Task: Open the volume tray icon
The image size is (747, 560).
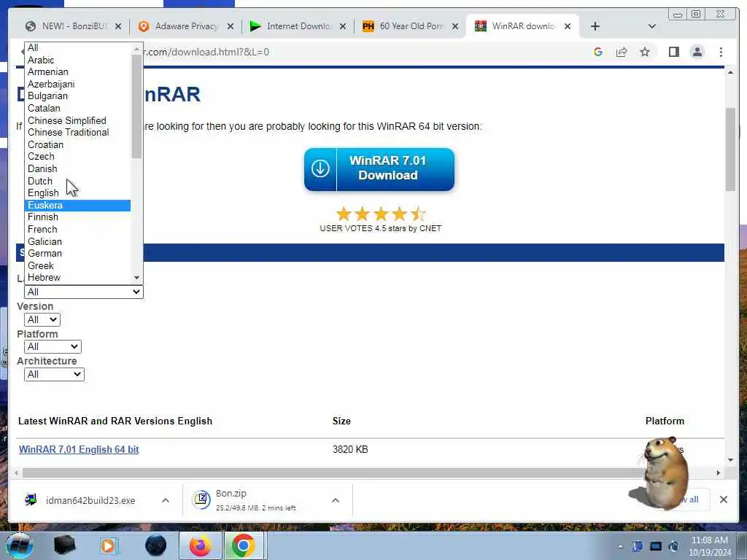Action: (x=673, y=546)
